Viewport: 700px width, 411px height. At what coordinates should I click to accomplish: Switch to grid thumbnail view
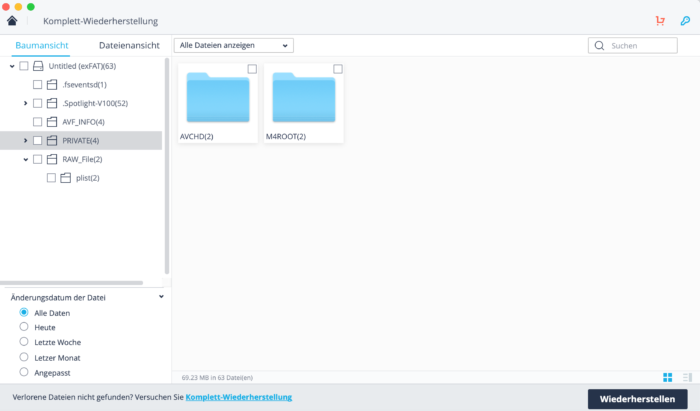click(667, 378)
